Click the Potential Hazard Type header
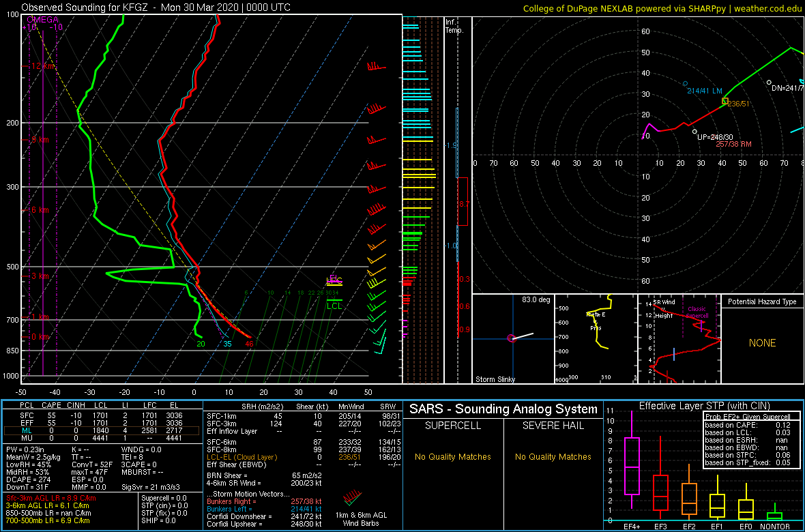Image resolution: width=805 pixels, height=532 pixels. point(762,302)
